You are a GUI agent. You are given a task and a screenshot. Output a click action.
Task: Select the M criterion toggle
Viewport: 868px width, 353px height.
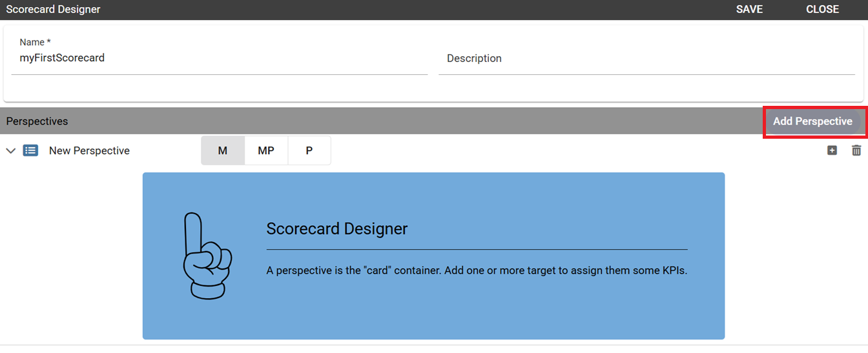pos(223,150)
